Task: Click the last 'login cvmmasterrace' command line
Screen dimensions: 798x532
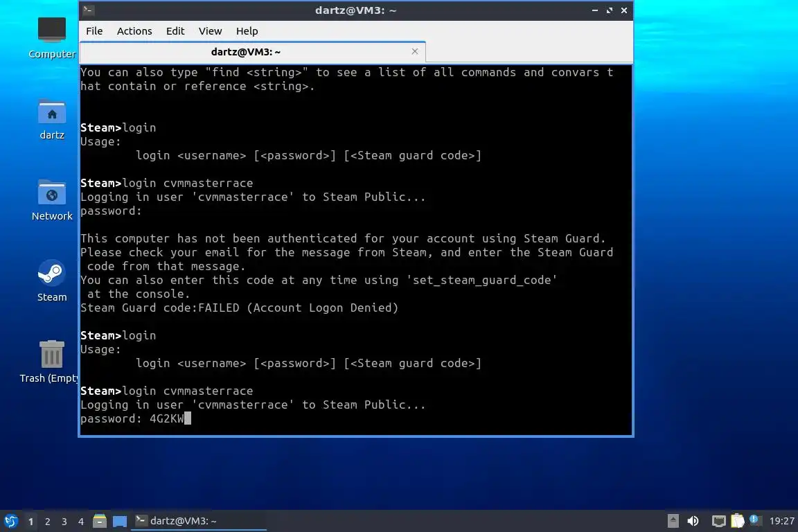Action: 166,391
